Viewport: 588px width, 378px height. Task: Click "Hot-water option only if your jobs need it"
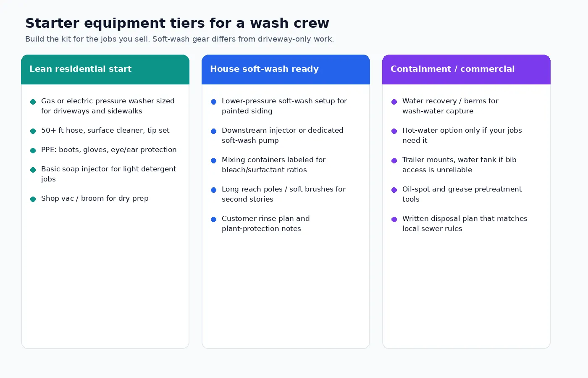point(457,135)
